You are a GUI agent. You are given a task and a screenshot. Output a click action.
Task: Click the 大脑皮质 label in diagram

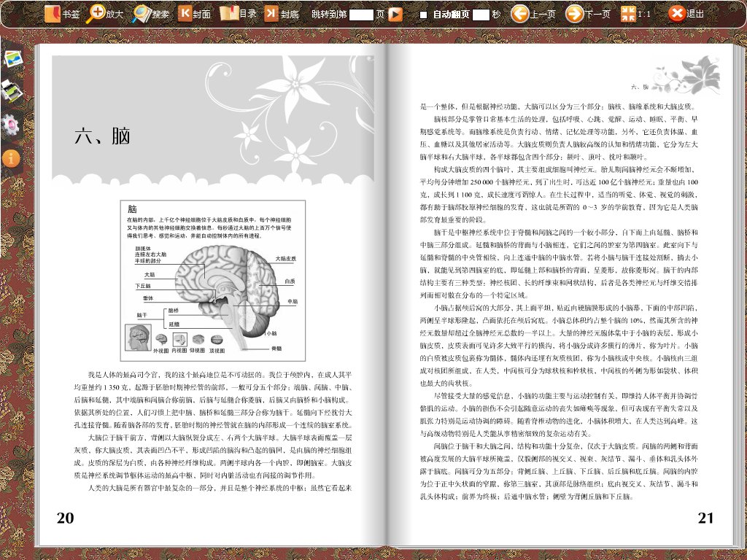click(286, 259)
